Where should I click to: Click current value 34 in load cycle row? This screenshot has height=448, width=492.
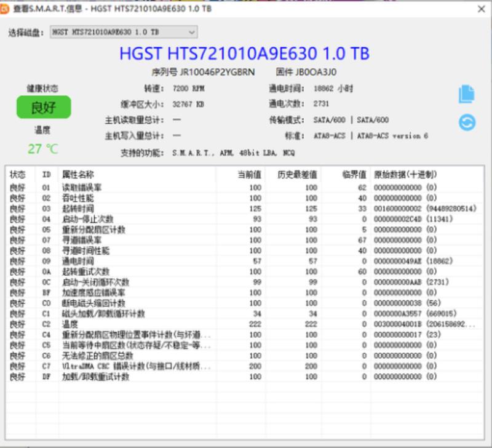click(257, 314)
